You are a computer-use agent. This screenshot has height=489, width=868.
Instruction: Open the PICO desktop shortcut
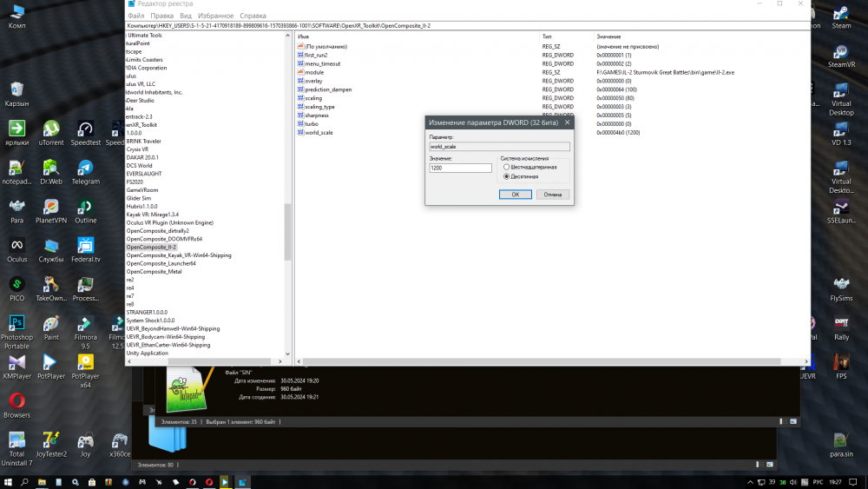[x=16, y=288]
